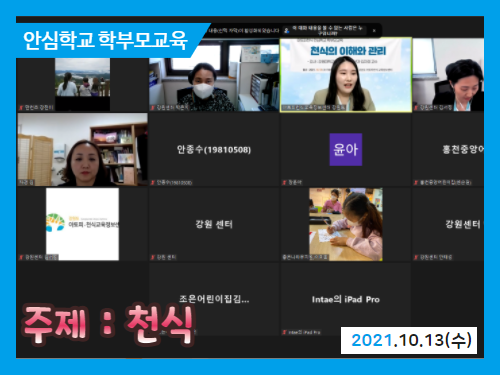Click the muted mic icon on the woman looking down tile
The height and width of the screenshot is (375, 500).
point(416,107)
